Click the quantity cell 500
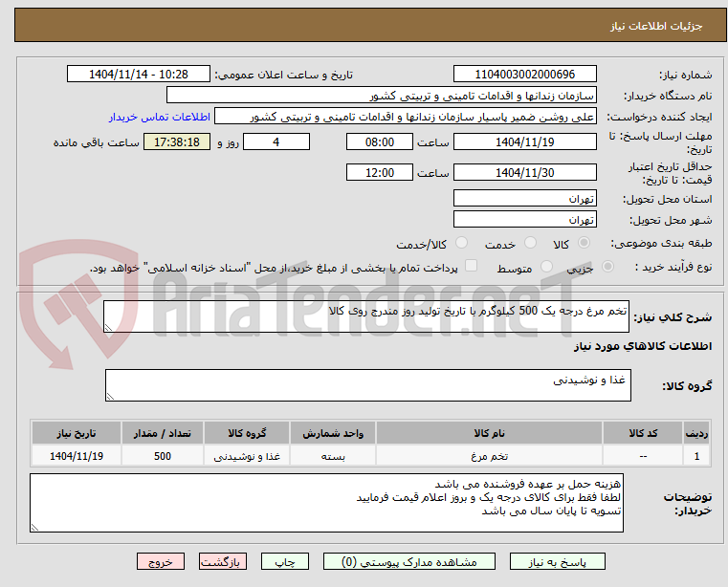This screenshot has height=587, width=728. (163, 456)
